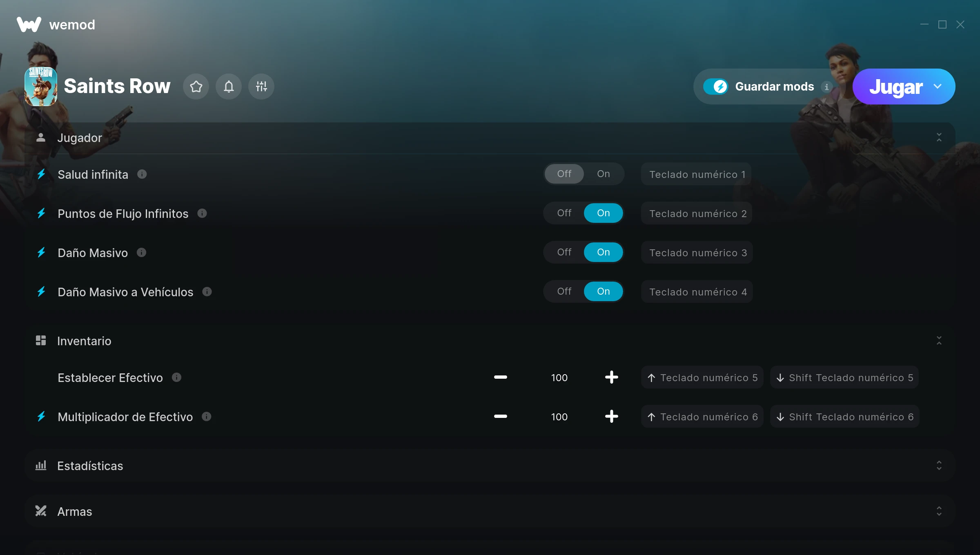Show info for Salud infinita

pyautogui.click(x=142, y=174)
